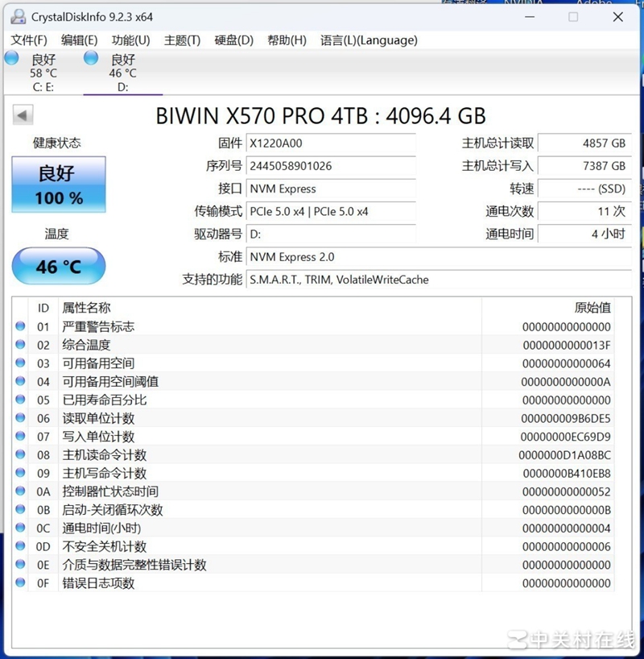This screenshot has height=659, width=644.
Task: Click status dot for attribute 08 主机读命令计数
Action: click(x=20, y=454)
